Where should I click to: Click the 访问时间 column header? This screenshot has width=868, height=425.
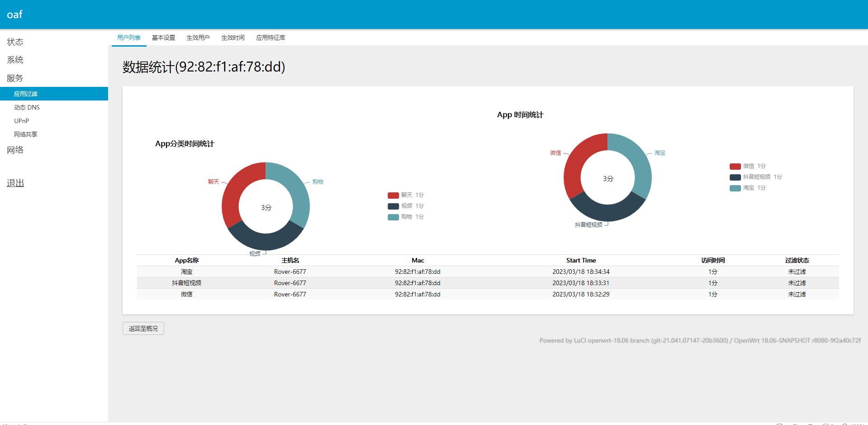[713, 260]
